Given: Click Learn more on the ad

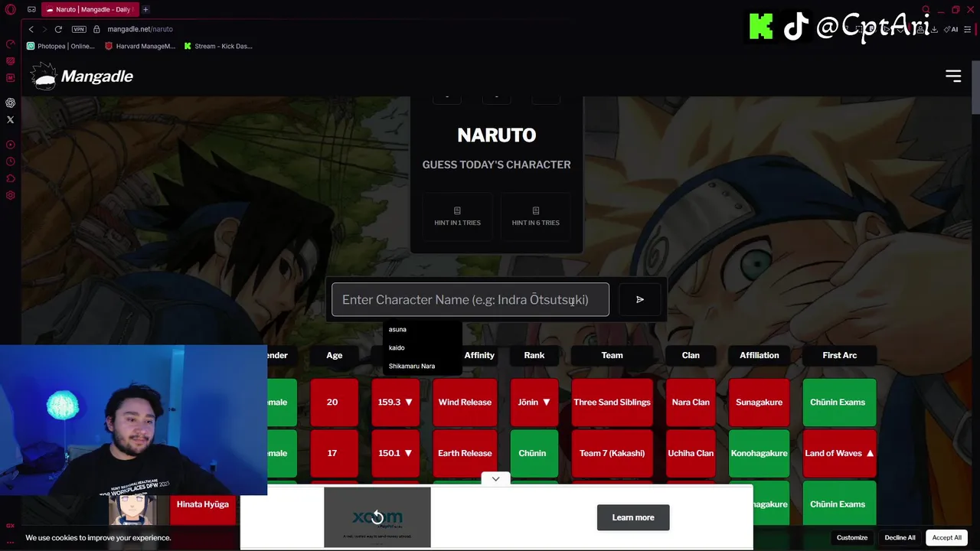Looking at the screenshot, I should click(x=633, y=517).
